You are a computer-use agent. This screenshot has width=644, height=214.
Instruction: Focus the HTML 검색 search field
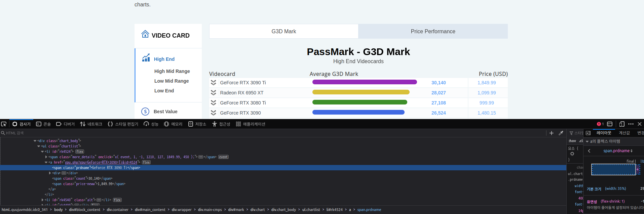[x=272, y=133]
